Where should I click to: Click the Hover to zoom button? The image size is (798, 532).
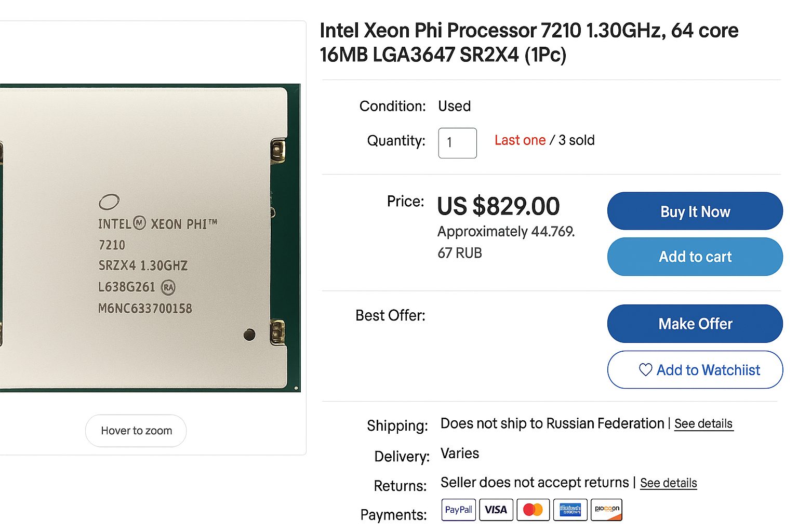(136, 431)
